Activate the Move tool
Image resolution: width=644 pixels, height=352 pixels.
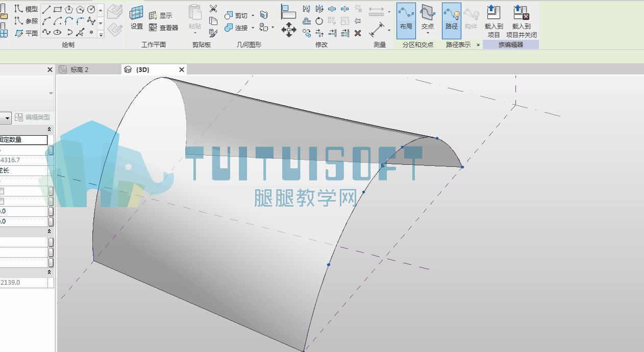[289, 29]
